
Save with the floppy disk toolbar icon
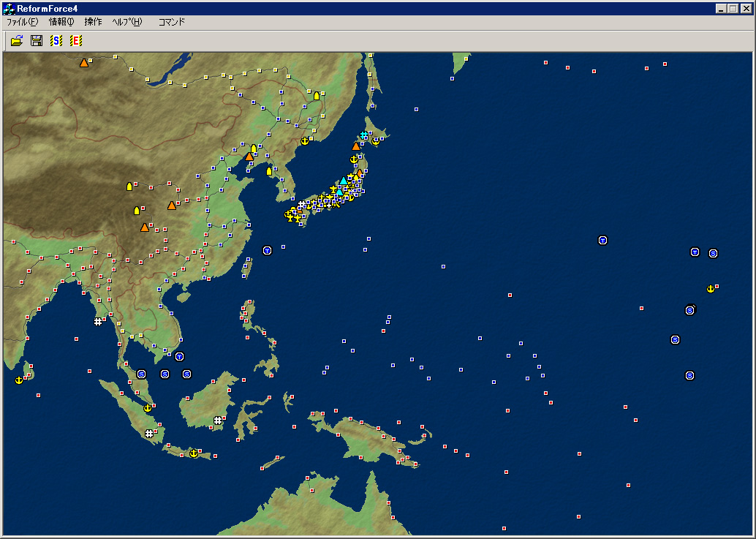(x=37, y=41)
